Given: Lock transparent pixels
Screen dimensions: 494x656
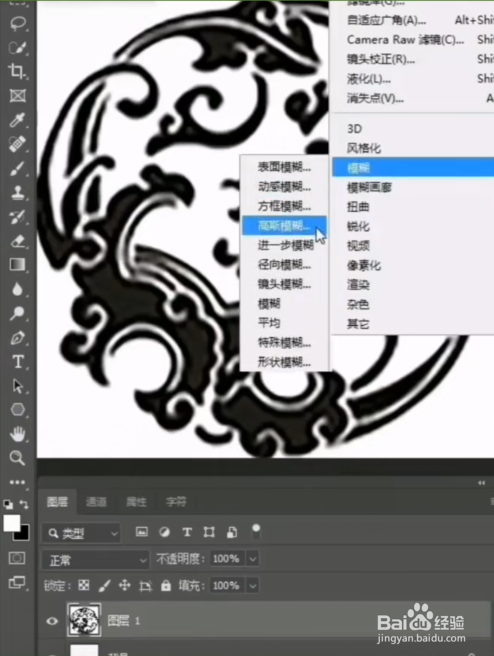Looking at the screenshot, I should [84, 585].
